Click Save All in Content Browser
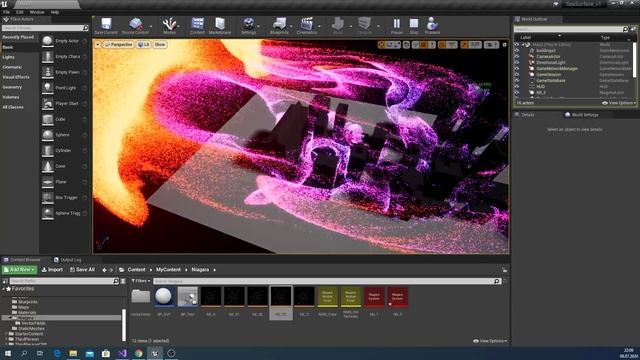The height and width of the screenshot is (360, 640). point(82,270)
